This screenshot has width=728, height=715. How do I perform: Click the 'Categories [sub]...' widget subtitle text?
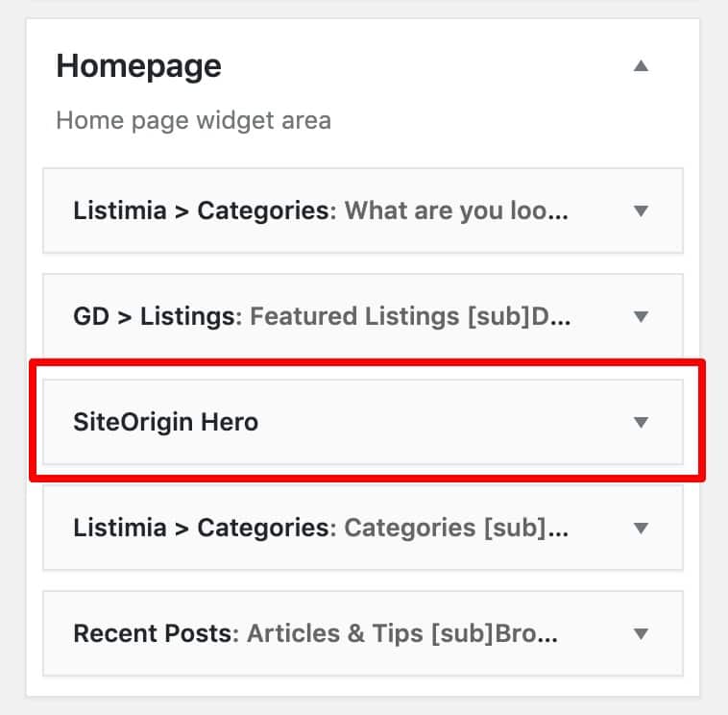456,528
